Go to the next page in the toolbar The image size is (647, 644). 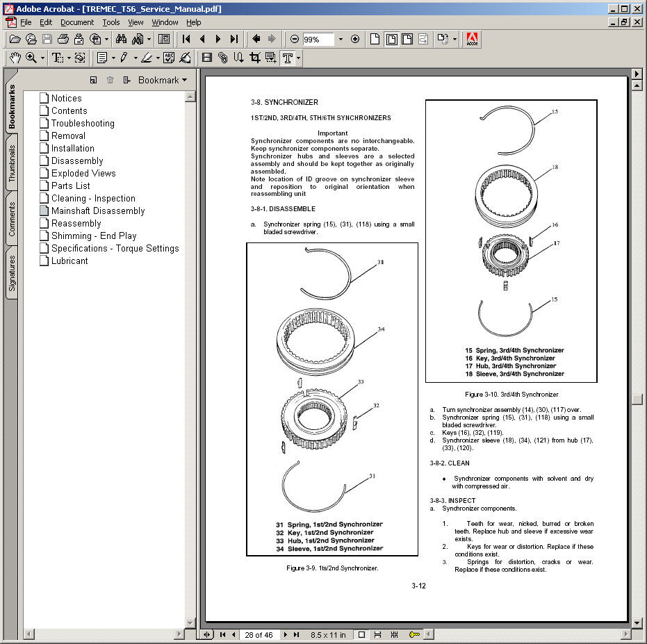(218, 39)
